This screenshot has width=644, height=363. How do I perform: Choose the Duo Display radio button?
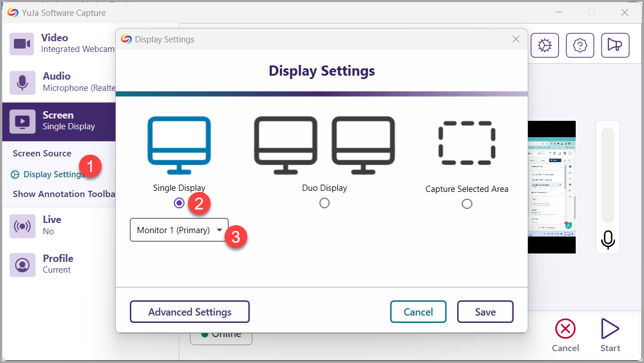325,203
